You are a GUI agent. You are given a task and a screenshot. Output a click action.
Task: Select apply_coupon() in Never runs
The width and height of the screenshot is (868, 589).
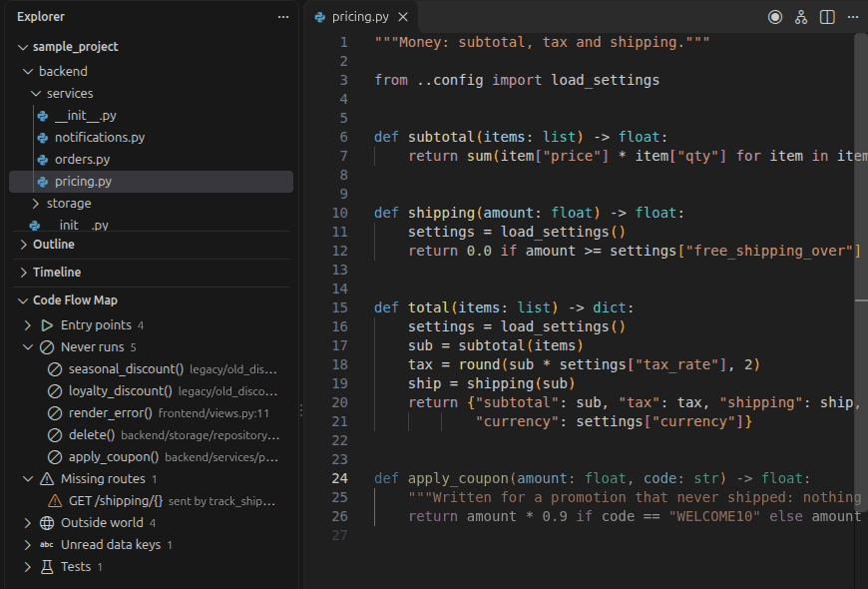151,457
